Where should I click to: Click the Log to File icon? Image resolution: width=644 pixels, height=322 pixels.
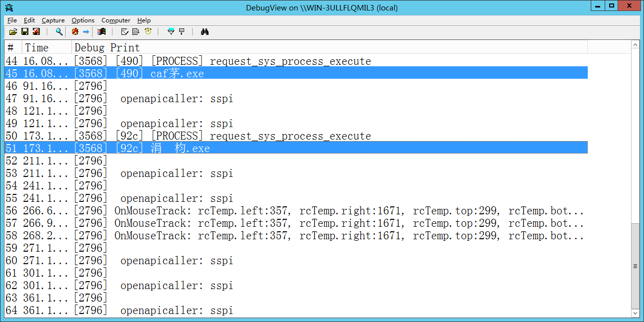36,31
